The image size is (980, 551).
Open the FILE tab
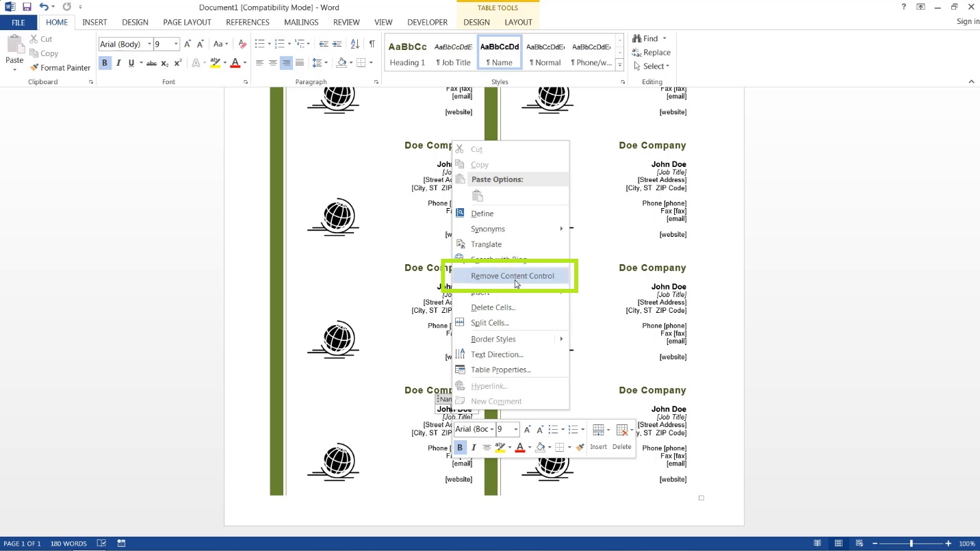click(x=18, y=23)
